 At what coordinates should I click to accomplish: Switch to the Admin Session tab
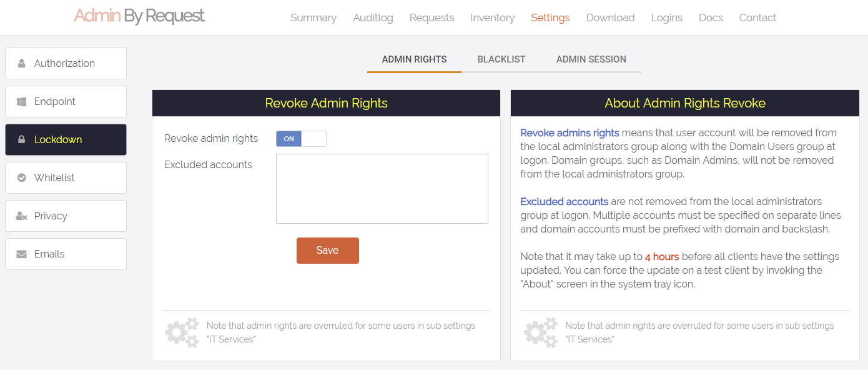[x=591, y=59]
